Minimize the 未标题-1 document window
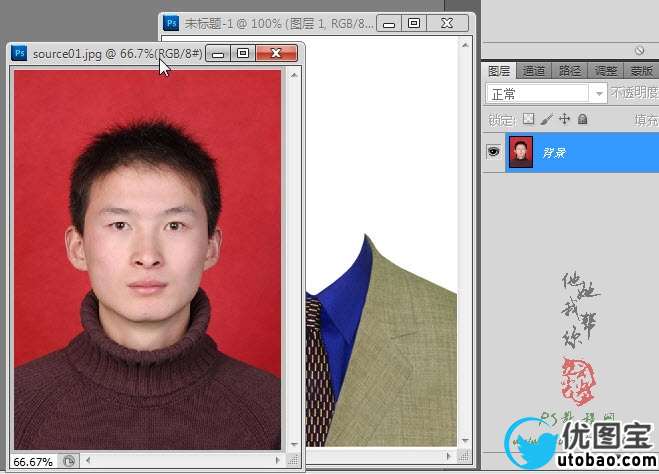 389,23
